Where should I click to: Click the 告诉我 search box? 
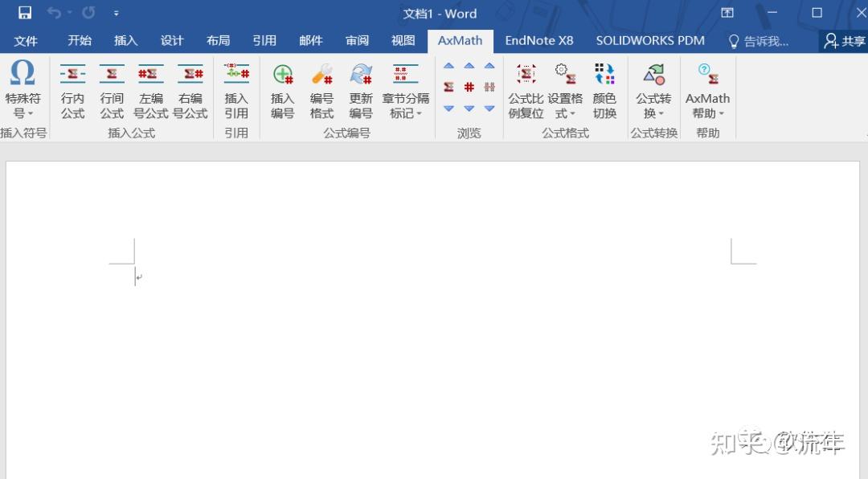(x=759, y=41)
